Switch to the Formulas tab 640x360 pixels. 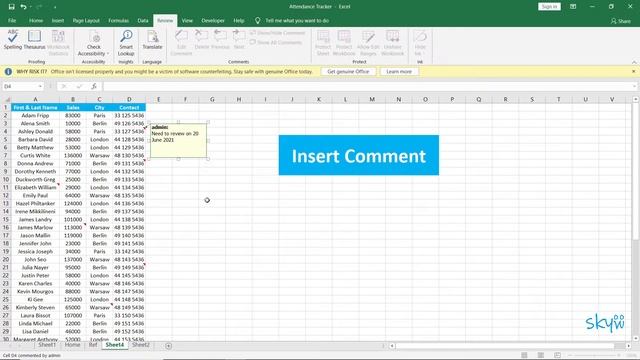pos(118,20)
